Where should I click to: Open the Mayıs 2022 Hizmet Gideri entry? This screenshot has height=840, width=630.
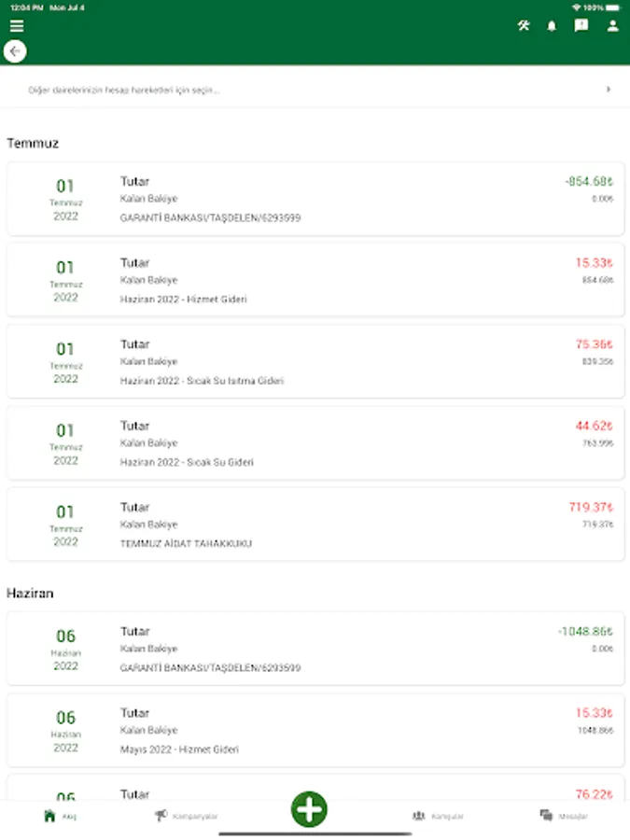[315, 730]
